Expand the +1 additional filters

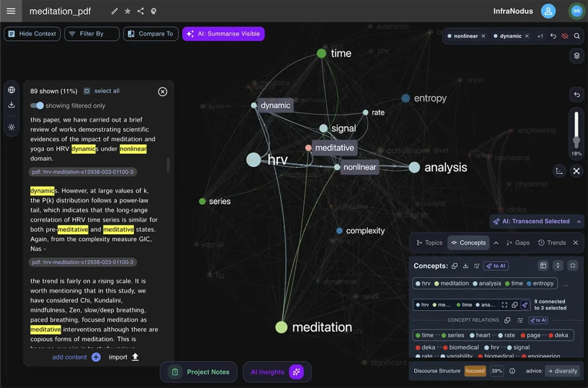coord(540,36)
